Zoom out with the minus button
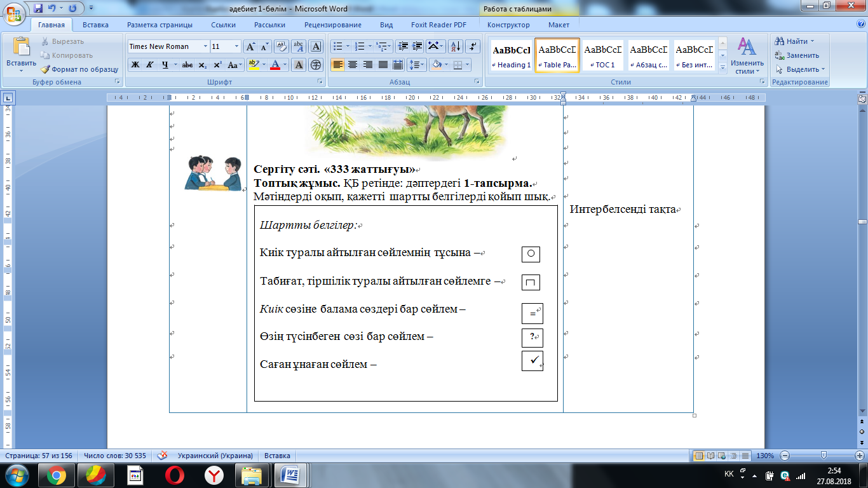 785,456
